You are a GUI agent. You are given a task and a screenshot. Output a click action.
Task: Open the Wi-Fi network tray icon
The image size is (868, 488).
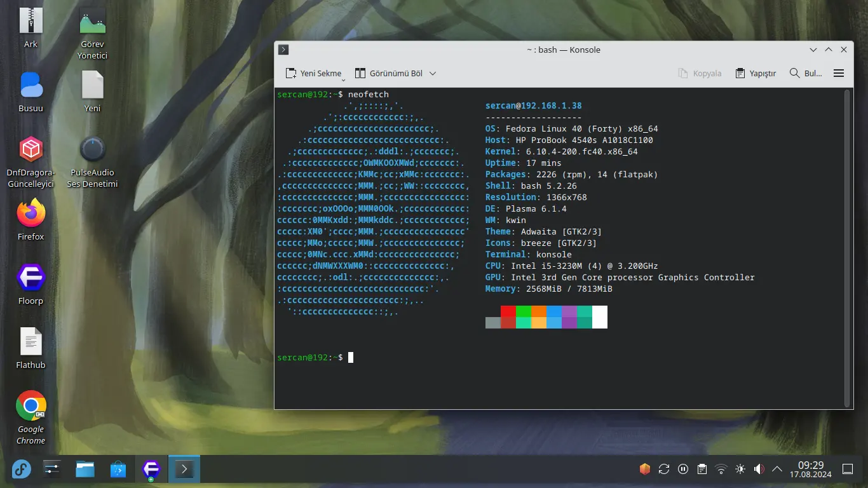[x=721, y=470]
